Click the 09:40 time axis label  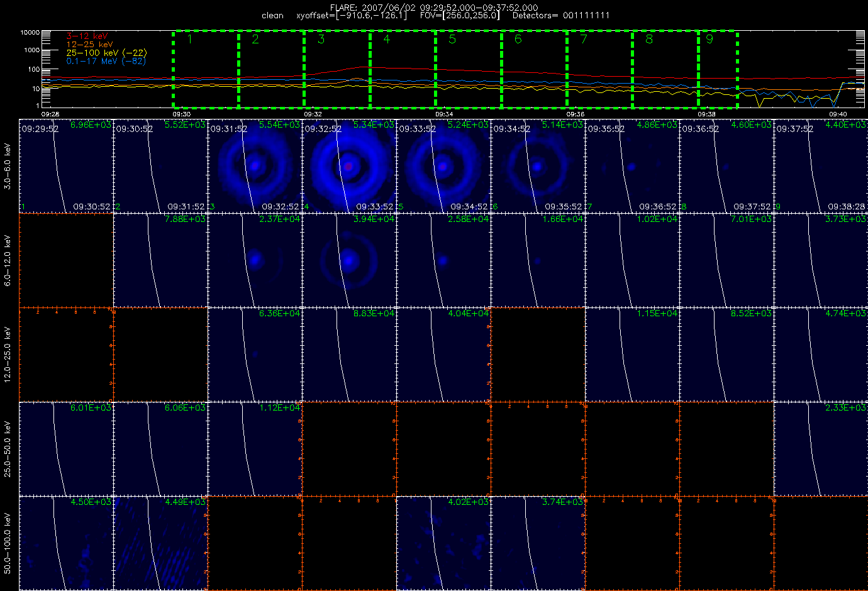click(x=837, y=114)
